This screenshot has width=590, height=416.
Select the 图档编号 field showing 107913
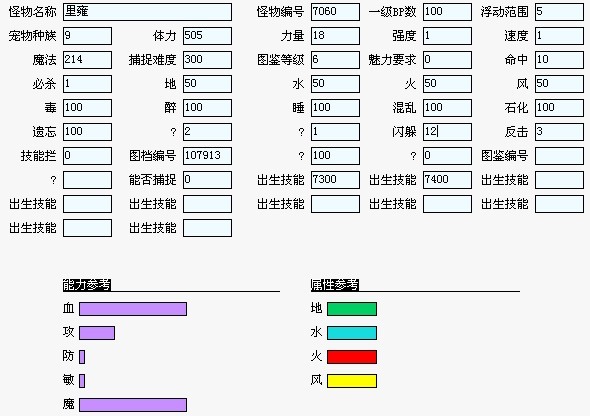coord(207,156)
